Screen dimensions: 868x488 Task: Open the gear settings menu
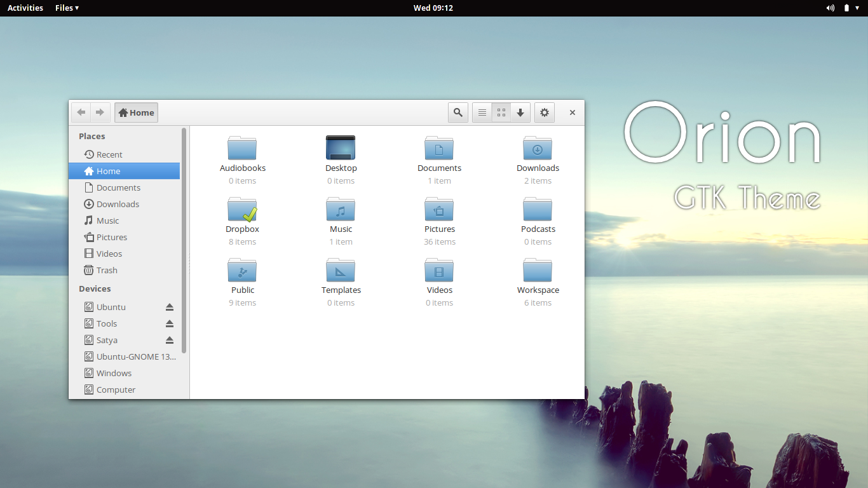[545, 112]
